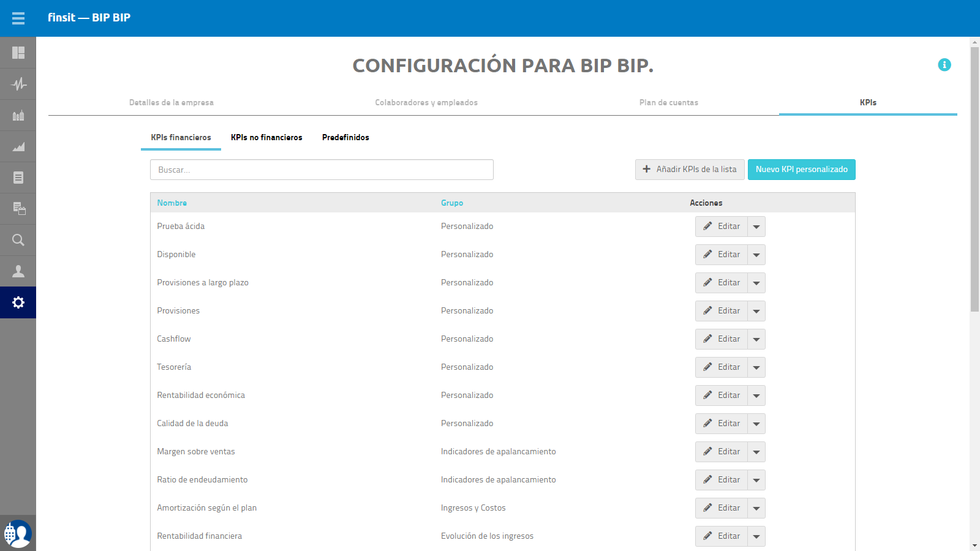Open the pulse activity icon in sidebar
The height and width of the screenshot is (551, 980).
coord(18,84)
